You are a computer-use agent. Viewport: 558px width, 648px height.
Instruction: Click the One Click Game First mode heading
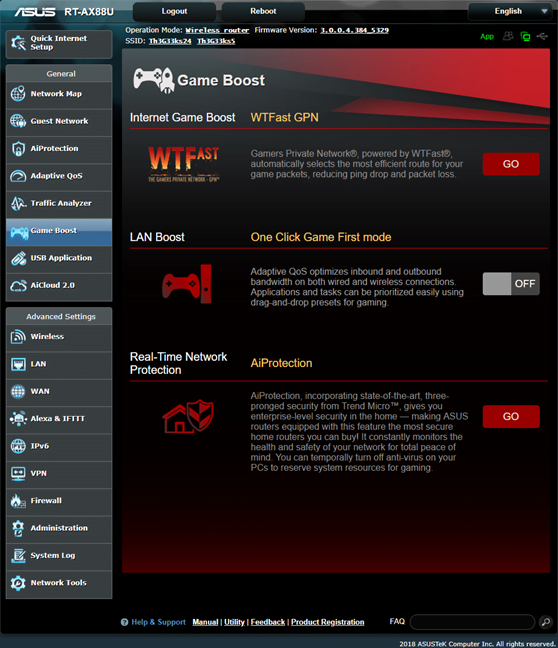coord(321,237)
